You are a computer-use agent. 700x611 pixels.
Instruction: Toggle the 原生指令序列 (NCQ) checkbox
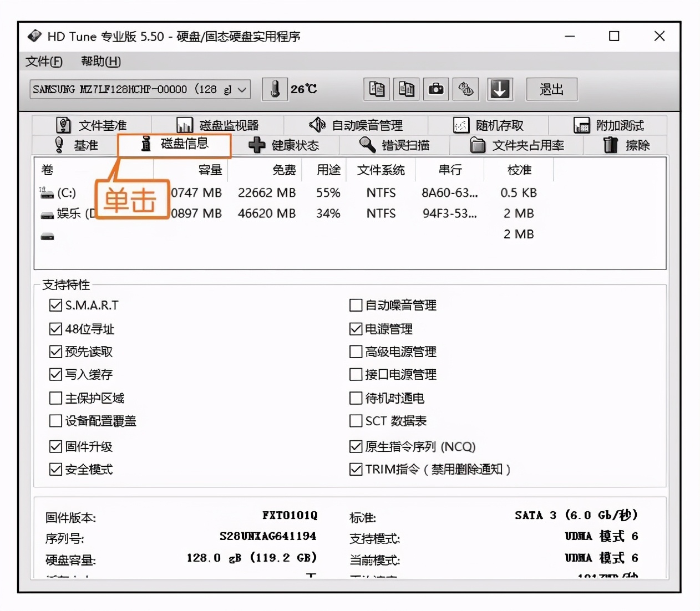click(x=356, y=446)
